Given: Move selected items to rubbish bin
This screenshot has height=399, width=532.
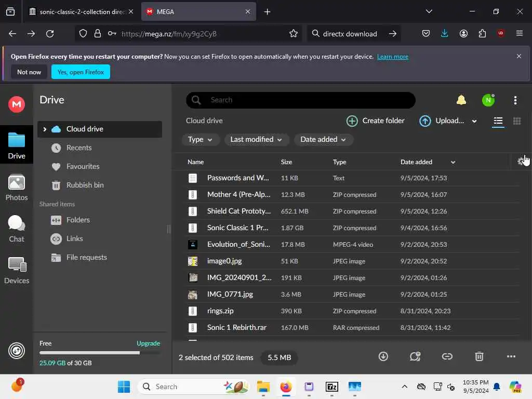Looking at the screenshot, I should point(478,356).
